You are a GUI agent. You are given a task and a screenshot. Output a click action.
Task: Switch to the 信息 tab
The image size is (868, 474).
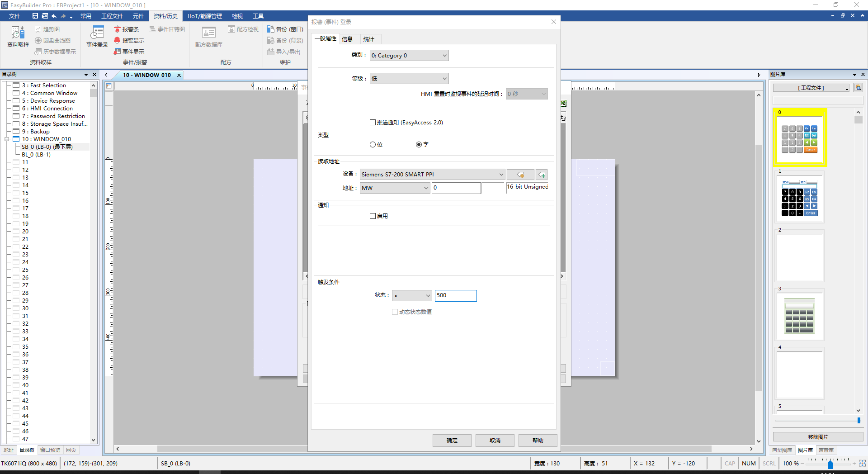point(347,39)
